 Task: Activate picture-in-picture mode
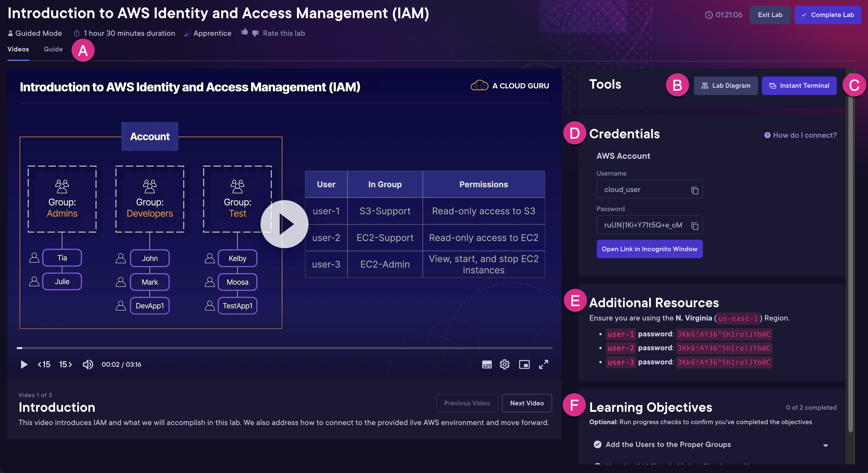524,364
